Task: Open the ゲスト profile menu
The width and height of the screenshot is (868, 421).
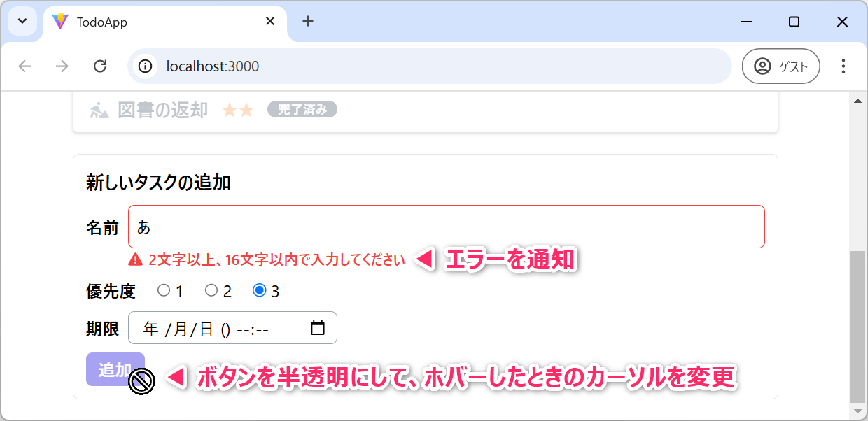Action: click(x=780, y=66)
